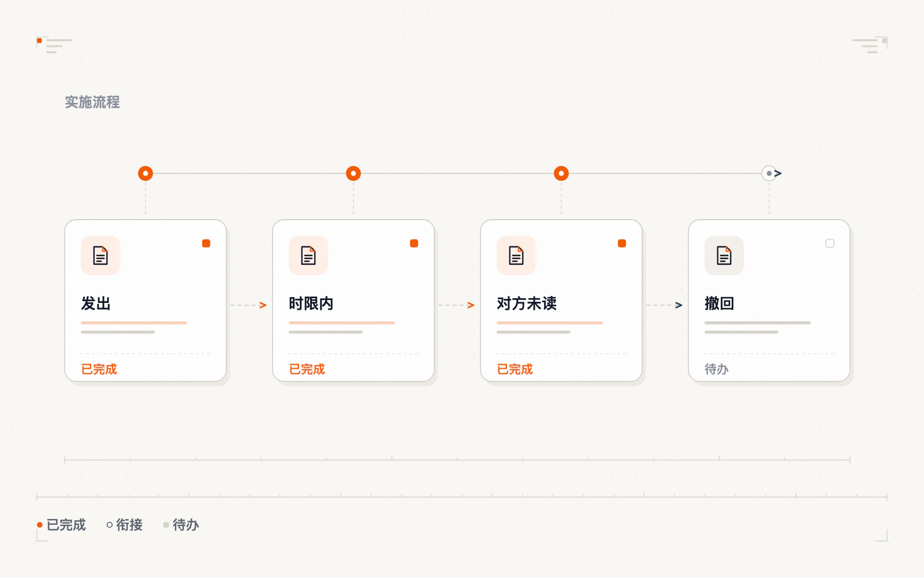Click 待办 status on 撤回 card
This screenshot has width=924, height=578.
[x=717, y=369]
